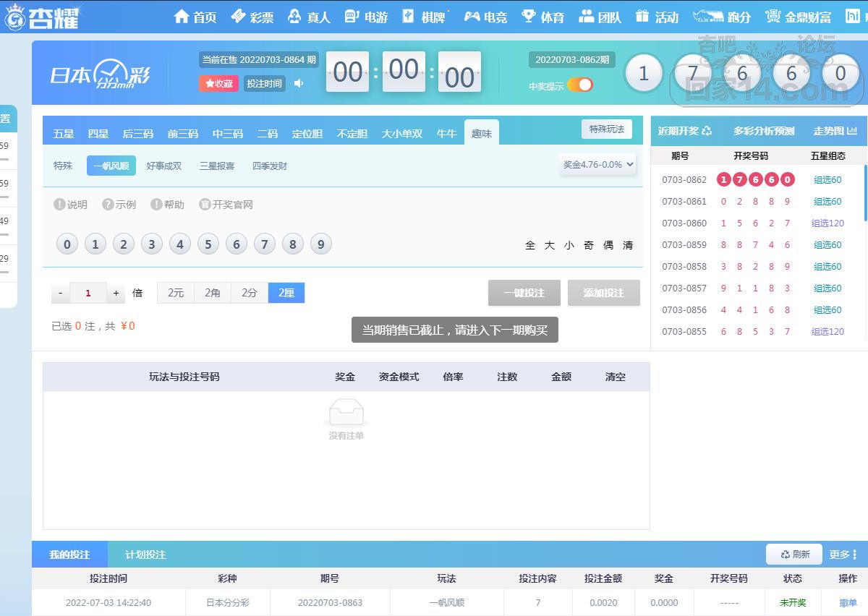The width and height of the screenshot is (868, 616).
Task: Click the multiplier input field
Action: tap(88, 293)
